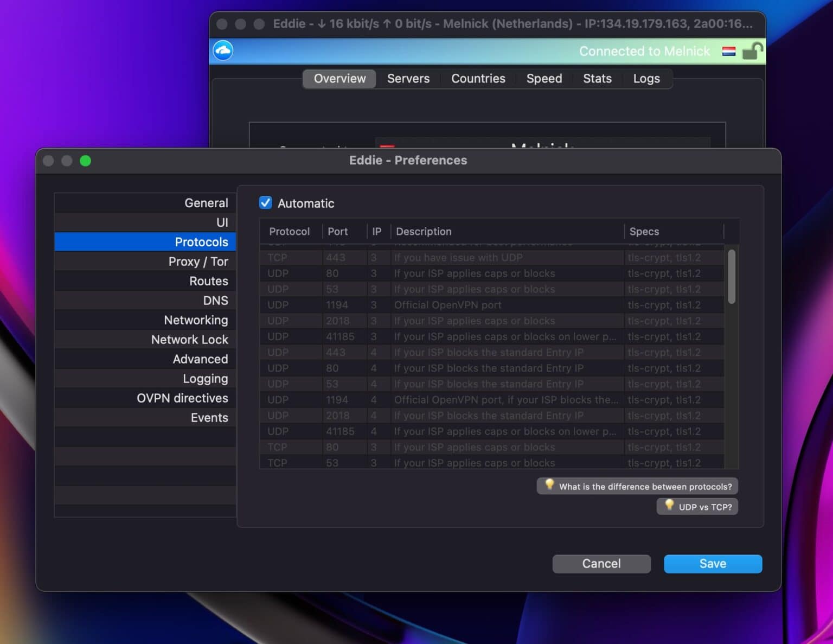Click the Eddie cloud logo icon
The height and width of the screenshot is (644, 833).
(x=222, y=50)
